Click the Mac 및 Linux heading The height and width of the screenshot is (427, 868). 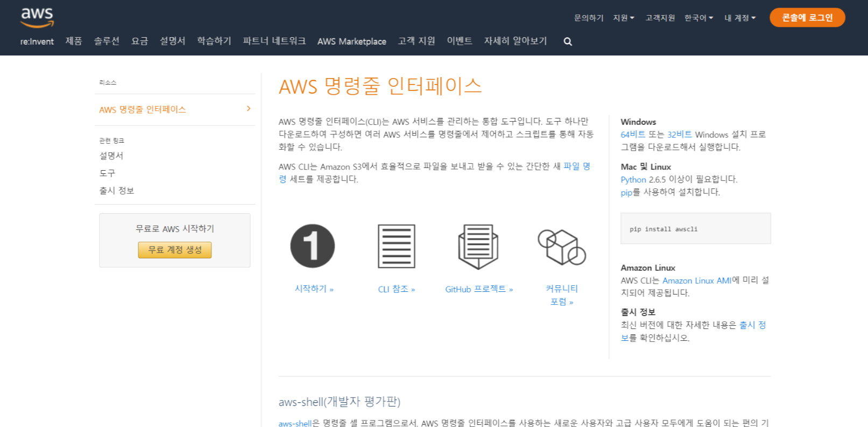(x=646, y=167)
